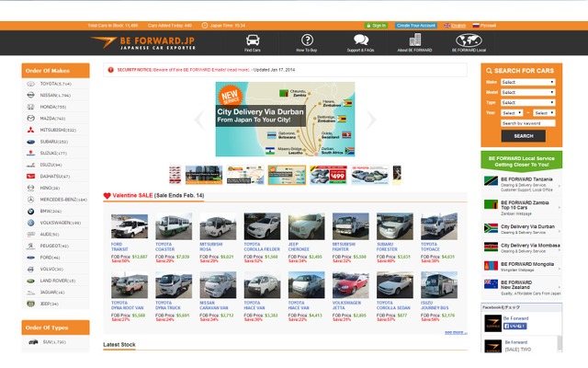588x368 pixels.
Task: Select Nissan logo in makes list
Action: click(x=30, y=96)
